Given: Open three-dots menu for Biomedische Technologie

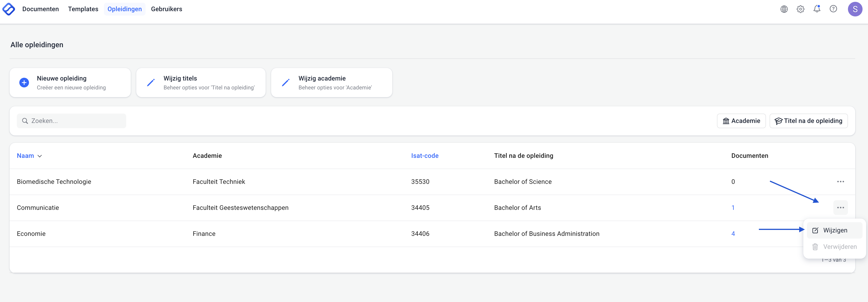Looking at the screenshot, I should coord(840,182).
